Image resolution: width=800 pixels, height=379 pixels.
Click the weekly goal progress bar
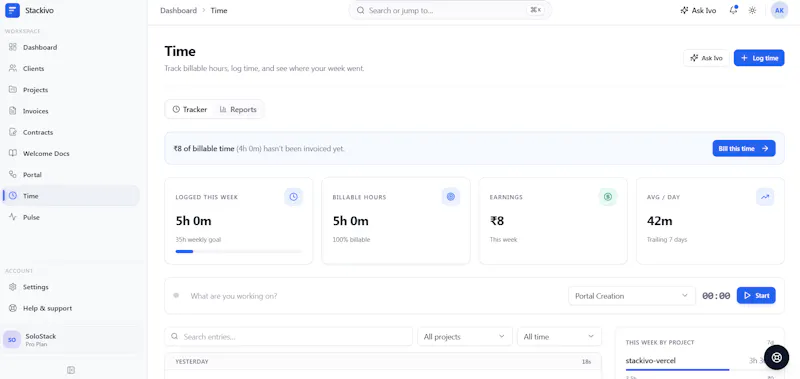point(238,251)
